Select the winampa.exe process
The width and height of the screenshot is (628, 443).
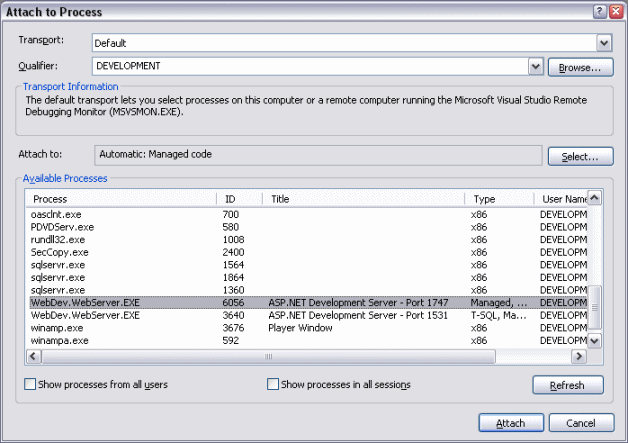pos(308,340)
